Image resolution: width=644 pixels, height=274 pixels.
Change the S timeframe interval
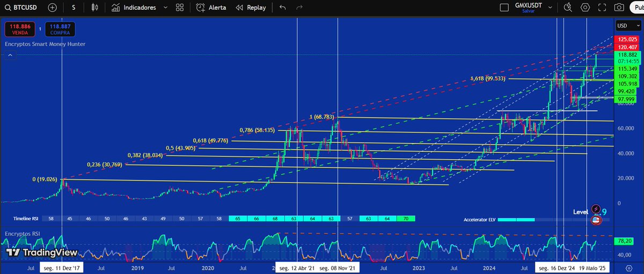[x=73, y=8]
